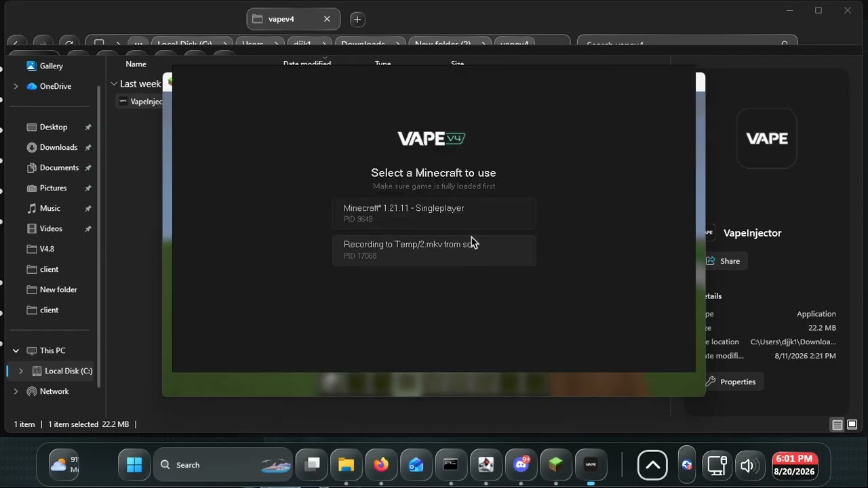
Task: Select the Recording to Temp/2.mkv process entry
Action: pos(434,250)
